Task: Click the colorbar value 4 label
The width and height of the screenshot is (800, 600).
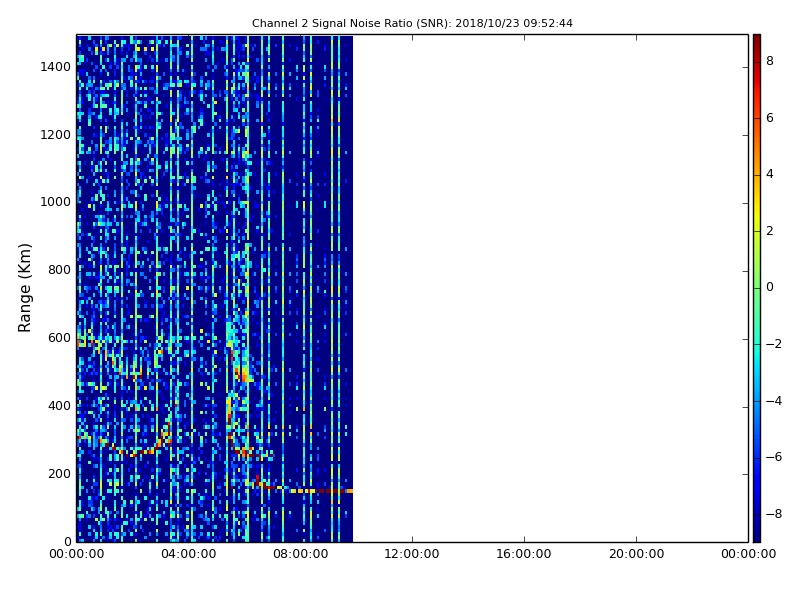Action: (x=770, y=174)
